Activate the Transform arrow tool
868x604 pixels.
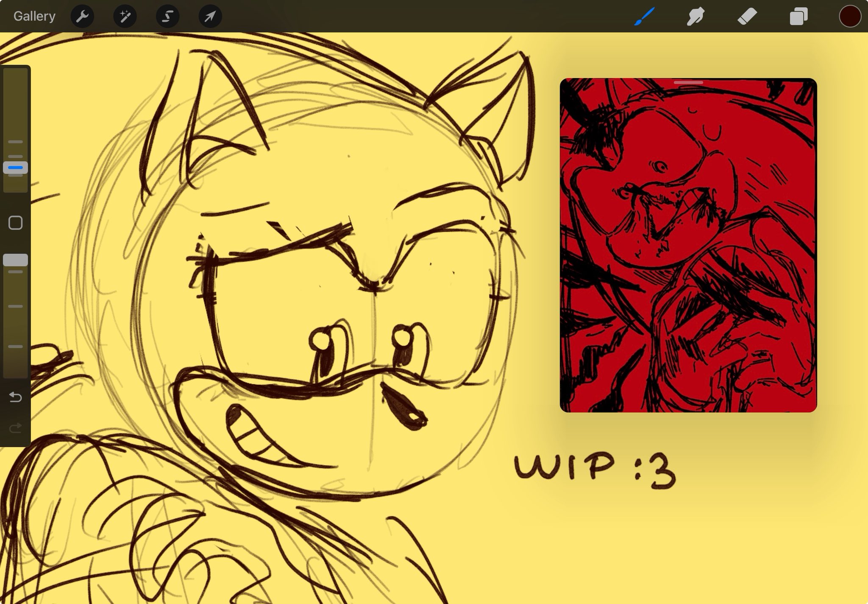[x=210, y=17]
